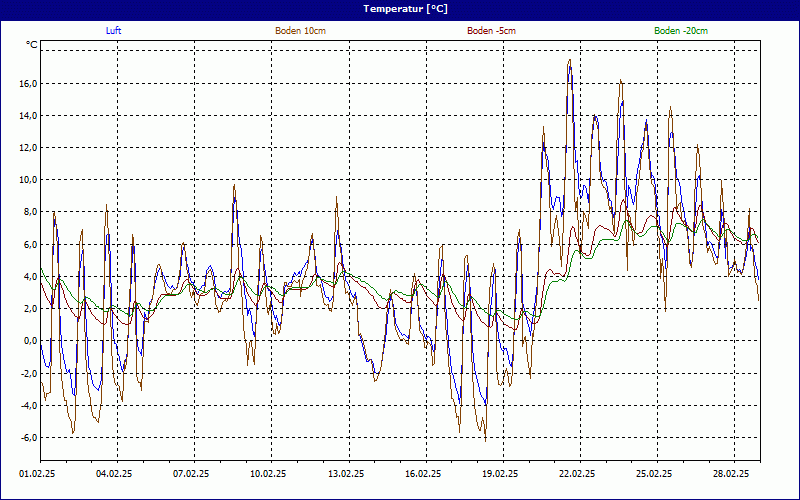Screen dimensions: 800x500
Task: Click the date label '07.02.25'
Action: [x=191, y=474]
